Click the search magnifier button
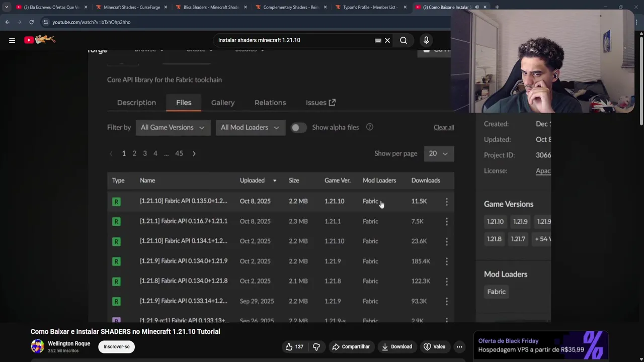The width and height of the screenshot is (644, 362). click(404, 40)
